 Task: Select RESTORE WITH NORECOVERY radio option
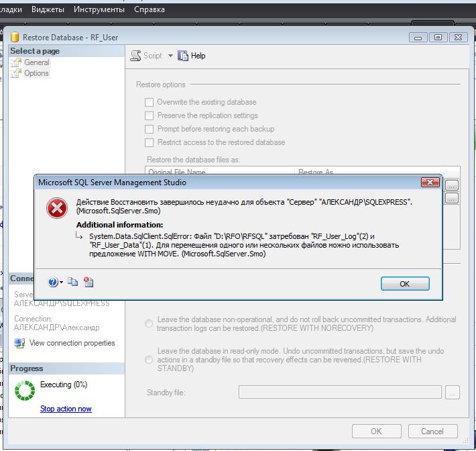point(149,323)
